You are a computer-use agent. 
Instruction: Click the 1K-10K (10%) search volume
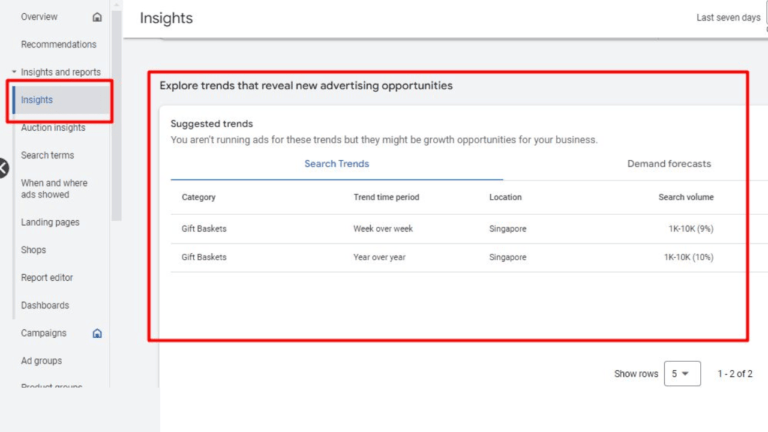(x=689, y=257)
